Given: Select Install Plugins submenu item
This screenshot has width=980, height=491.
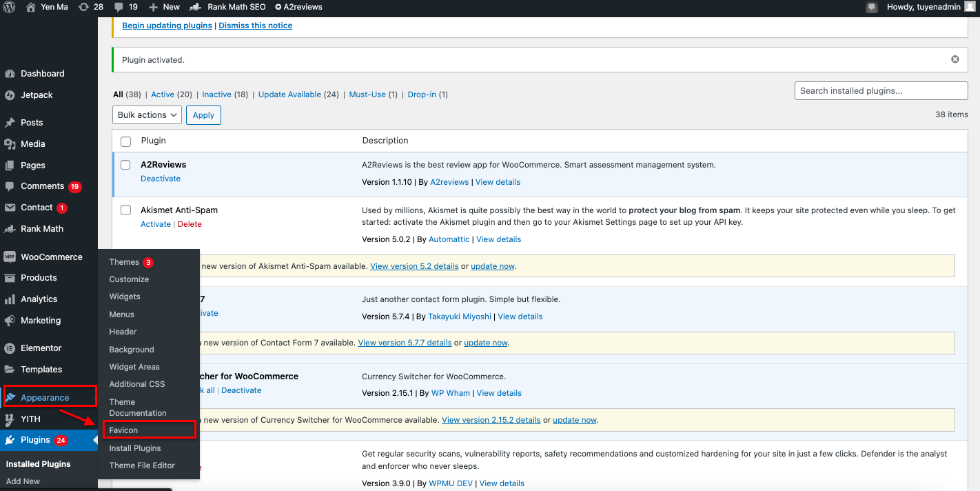Looking at the screenshot, I should click(135, 448).
